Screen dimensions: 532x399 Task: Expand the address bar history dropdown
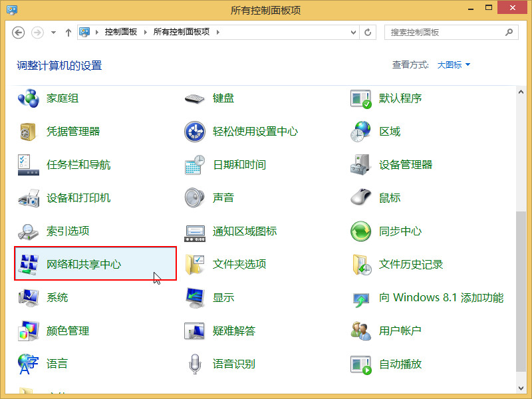click(352, 32)
